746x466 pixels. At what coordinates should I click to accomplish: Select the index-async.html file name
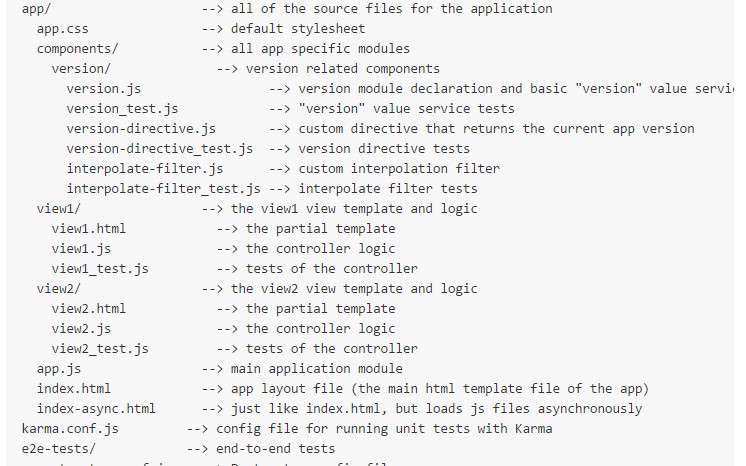click(96, 409)
